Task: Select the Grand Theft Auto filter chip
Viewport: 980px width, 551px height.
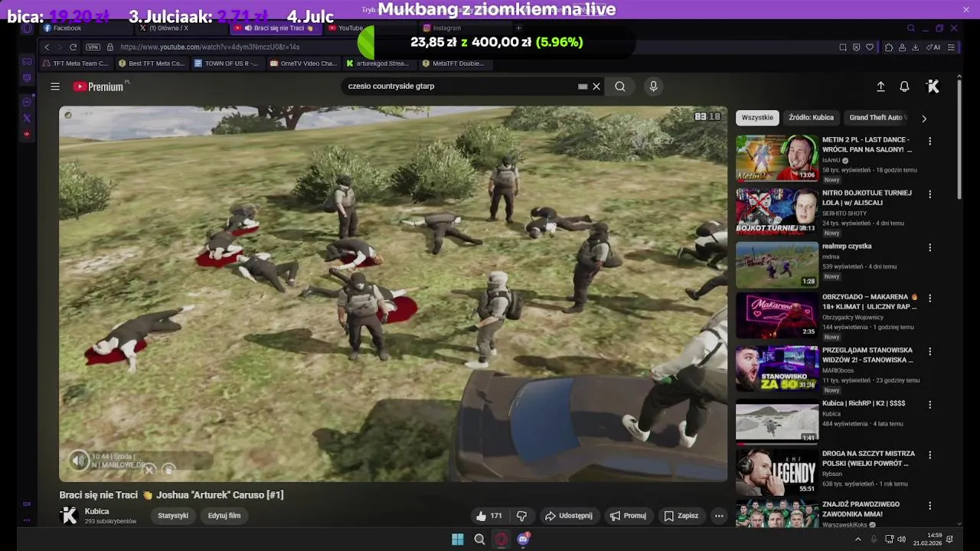Action: click(877, 118)
